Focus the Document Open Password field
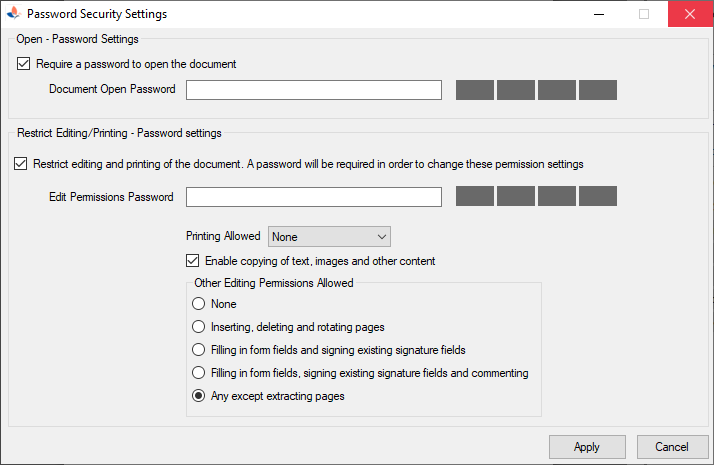714x465 pixels. 314,90
